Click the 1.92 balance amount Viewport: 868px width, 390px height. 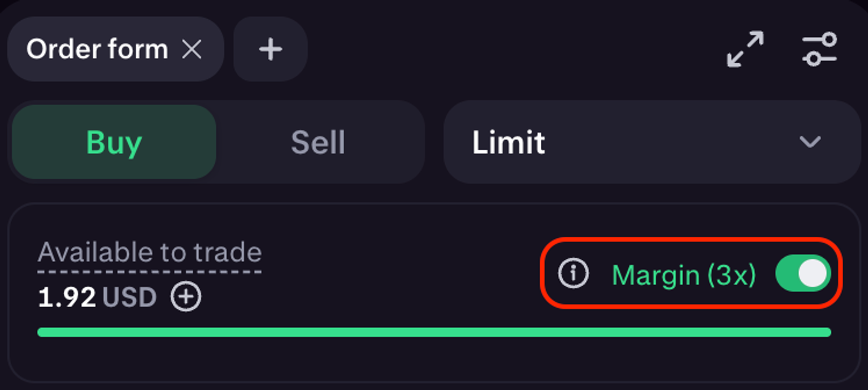point(67,297)
